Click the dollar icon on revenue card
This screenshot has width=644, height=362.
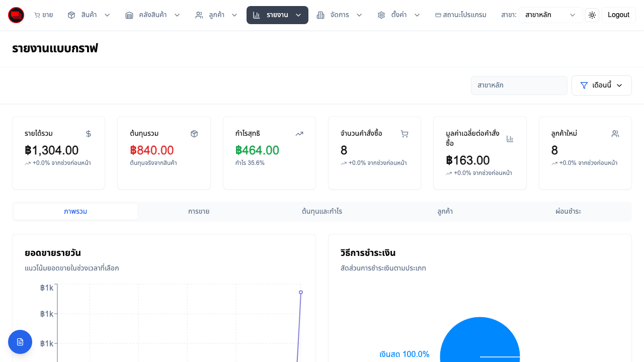[89, 134]
